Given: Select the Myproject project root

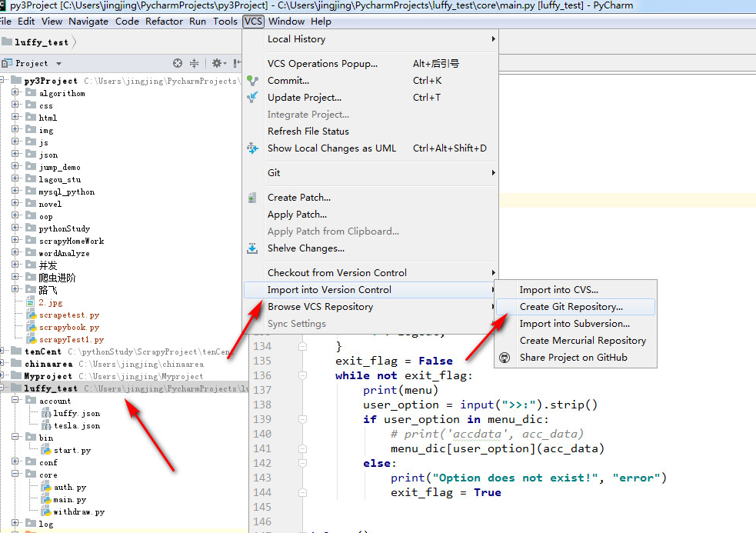Looking at the screenshot, I should [125, 376].
